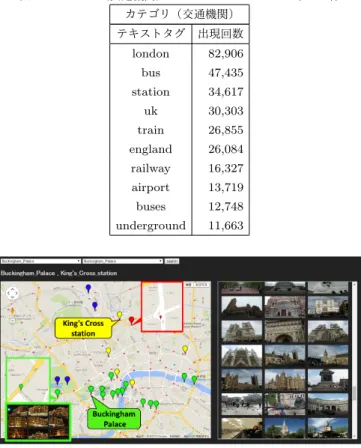Click the count value 47,435
The height and width of the screenshot is (448, 361).
coord(226,73)
